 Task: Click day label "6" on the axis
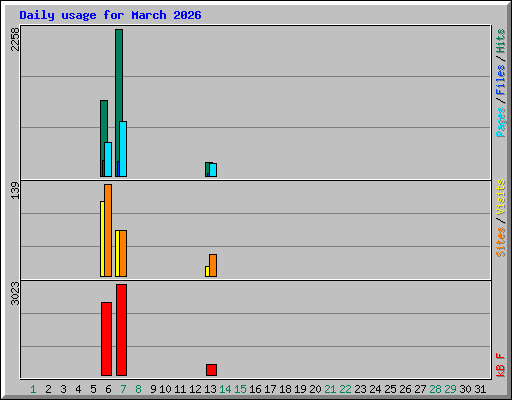coord(108,389)
